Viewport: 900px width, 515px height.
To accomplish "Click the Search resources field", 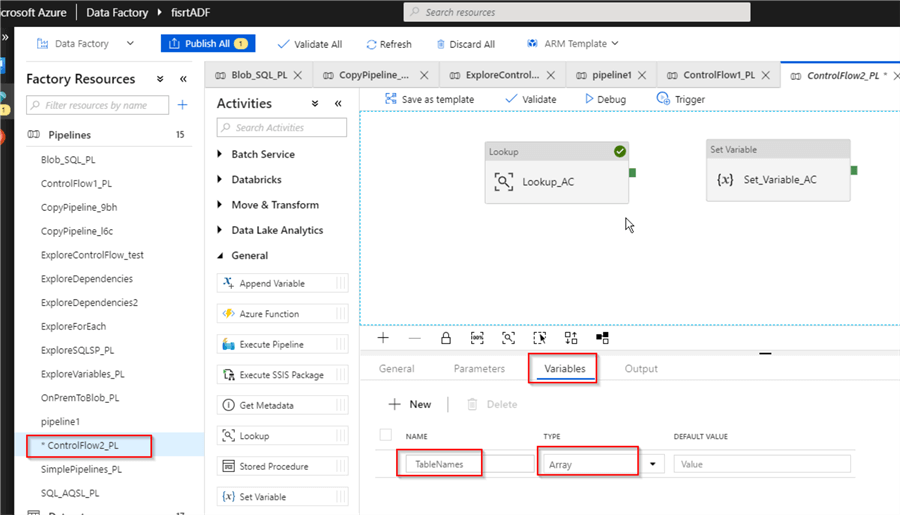I will pos(577,12).
